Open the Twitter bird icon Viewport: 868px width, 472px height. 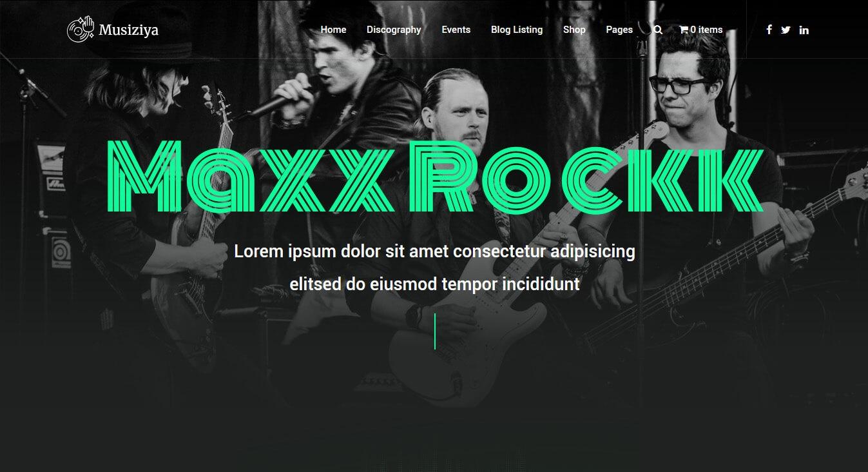point(786,30)
